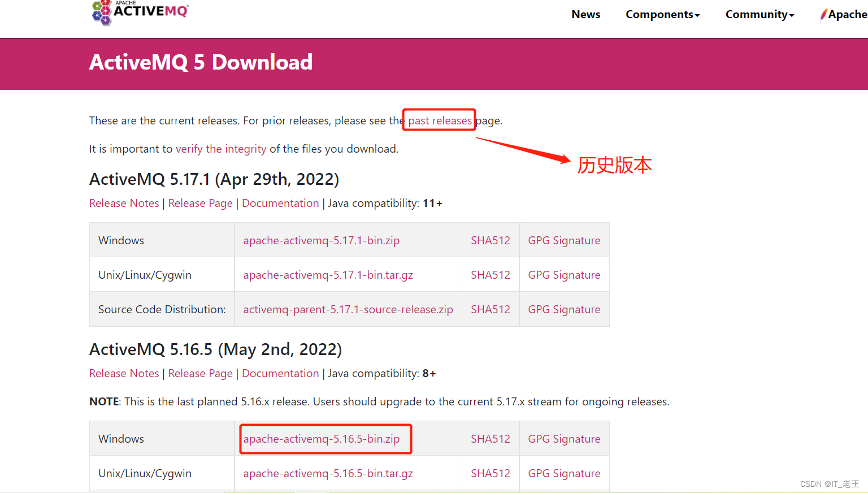Viewport: 868px width, 493px height.
Task: Select the Windows cell in the 5.17.1 table
Action: coord(162,240)
